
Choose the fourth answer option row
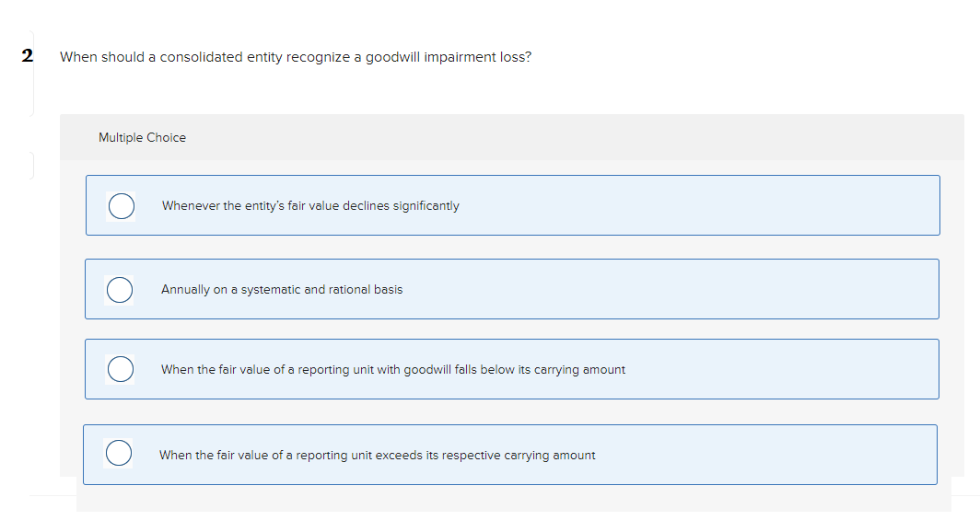(x=512, y=454)
